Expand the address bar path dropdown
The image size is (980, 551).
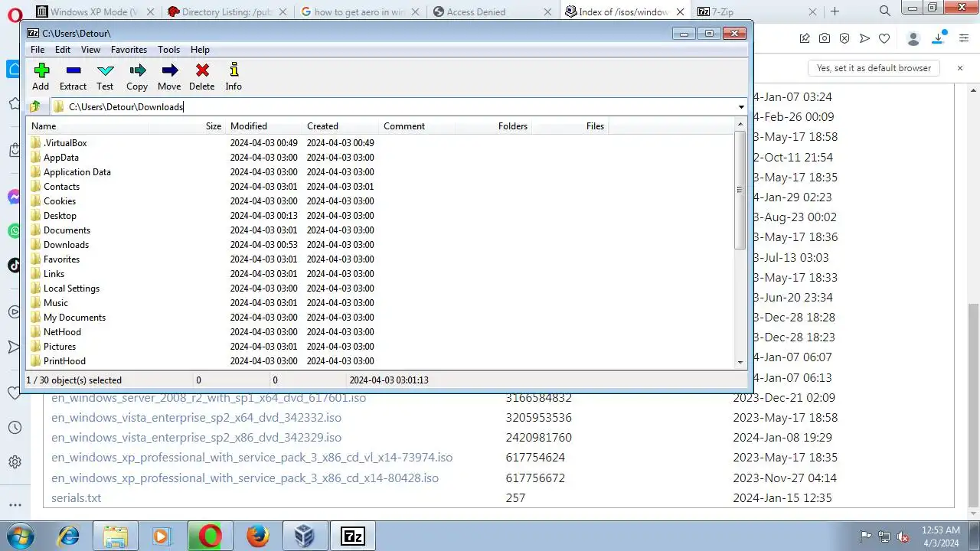tap(741, 107)
